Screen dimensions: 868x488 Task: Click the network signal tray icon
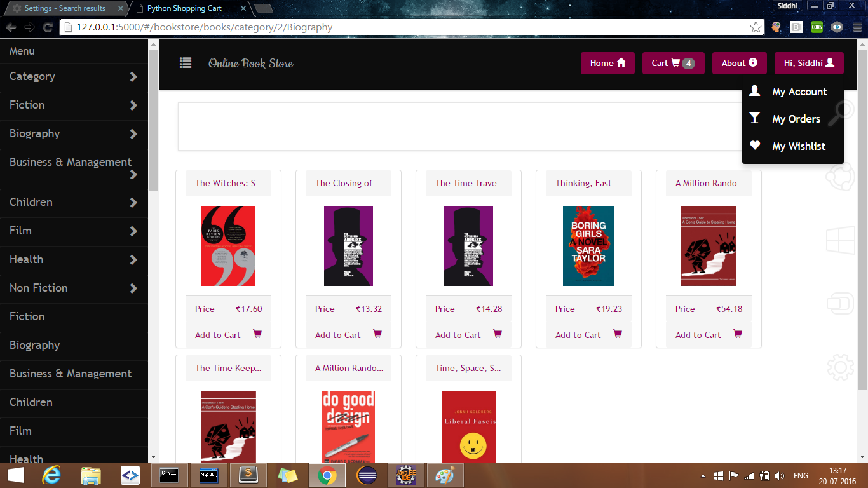[x=749, y=476]
